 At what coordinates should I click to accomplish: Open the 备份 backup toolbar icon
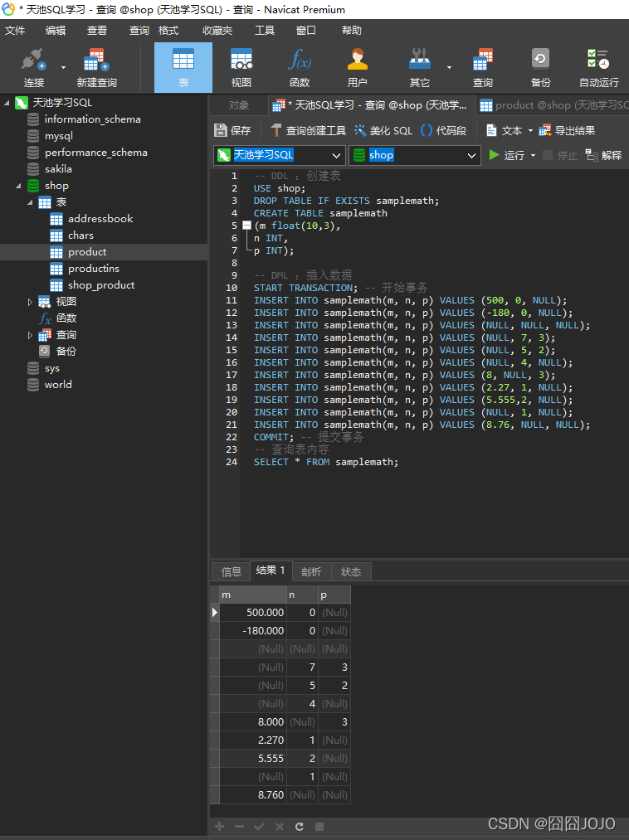point(540,67)
